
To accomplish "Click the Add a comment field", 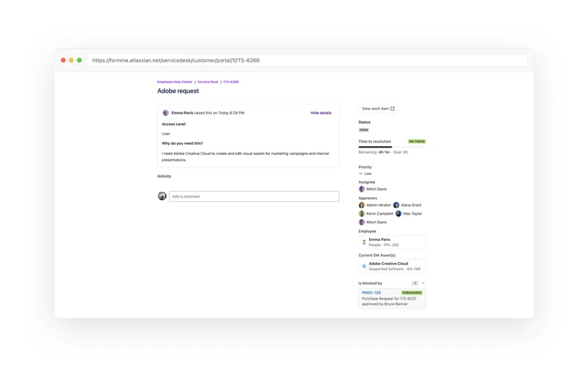I will [254, 196].
